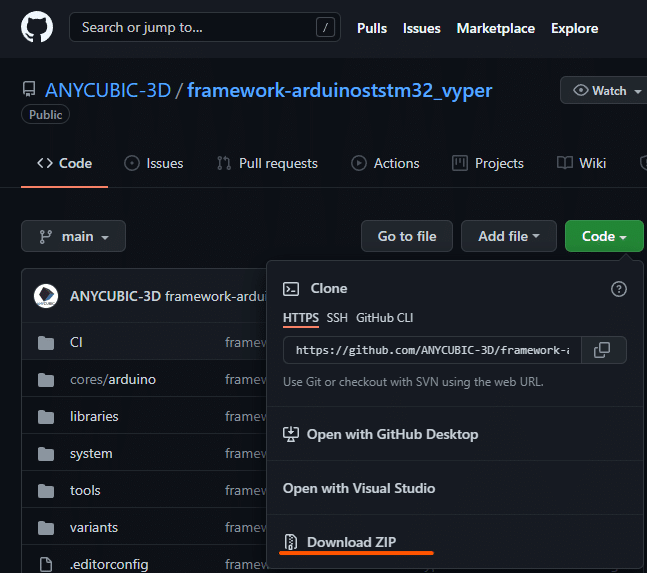The height and width of the screenshot is (573, 647).
Task: Select the GitHub CLI clone tab
Action: click(x=384, y=318)
